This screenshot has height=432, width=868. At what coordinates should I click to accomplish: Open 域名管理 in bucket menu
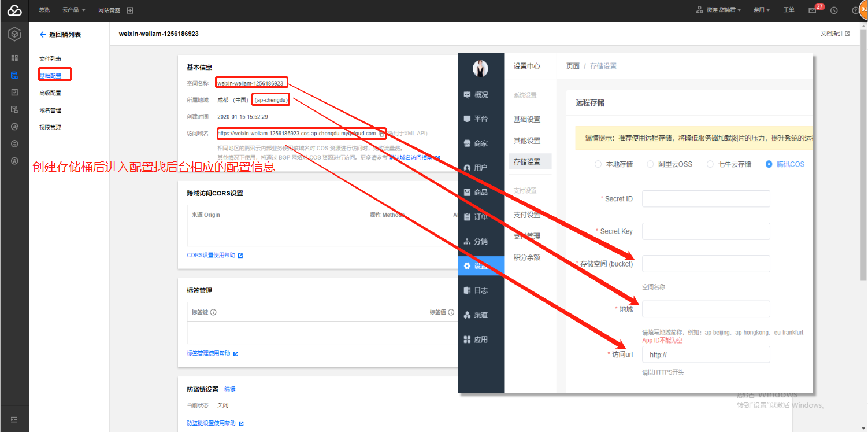pyautogui.click(x=50, y=110)
